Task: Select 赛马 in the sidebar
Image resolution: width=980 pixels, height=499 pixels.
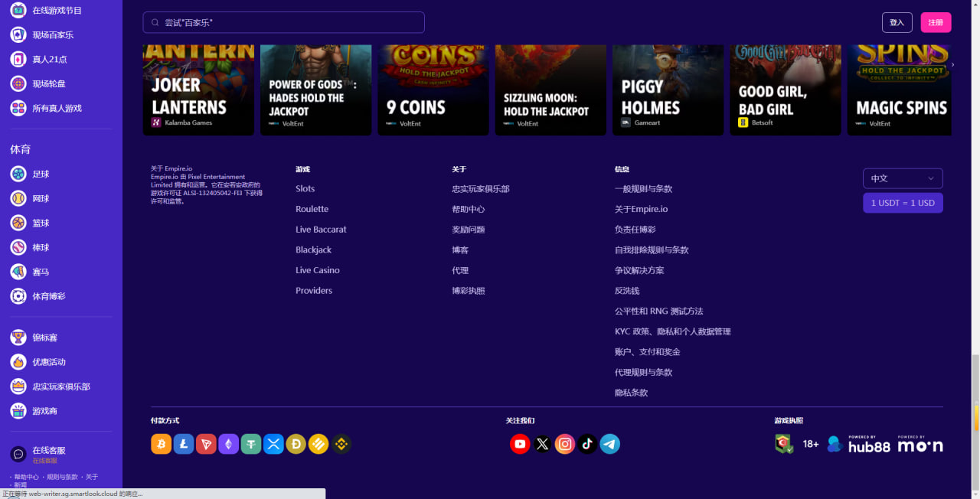Action: coord(41,272)
